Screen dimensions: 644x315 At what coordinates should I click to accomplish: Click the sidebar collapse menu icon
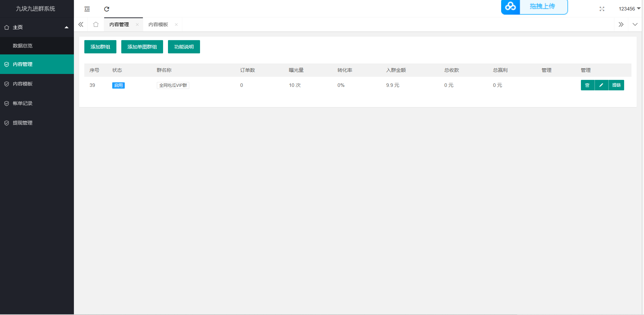tap(87, 9)
